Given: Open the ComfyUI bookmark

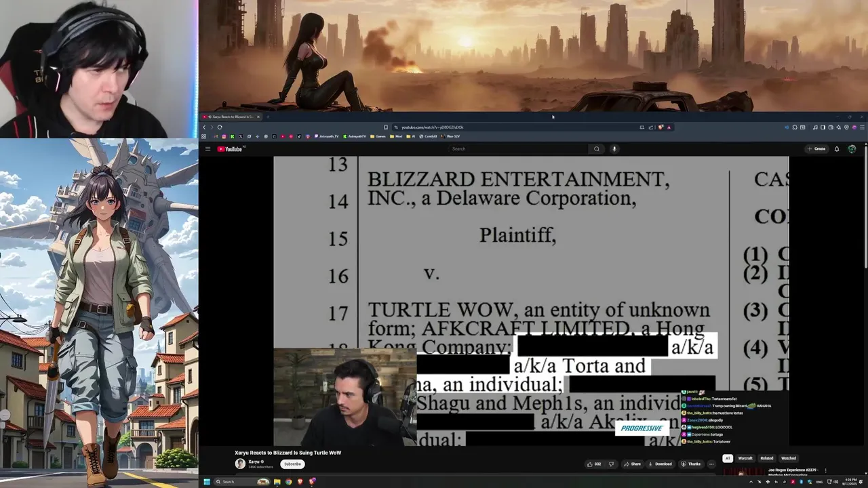Looking at the screenshot, I should pyautogui.click(x=428, y=136).
